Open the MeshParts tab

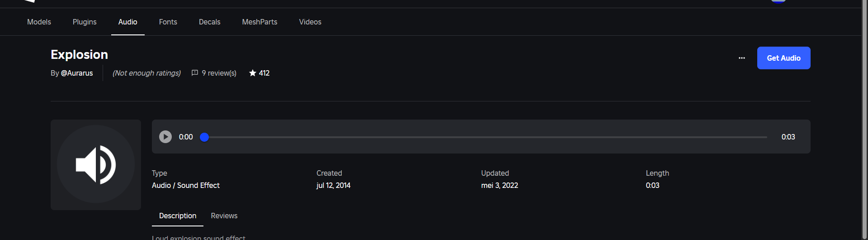[259, 22]
